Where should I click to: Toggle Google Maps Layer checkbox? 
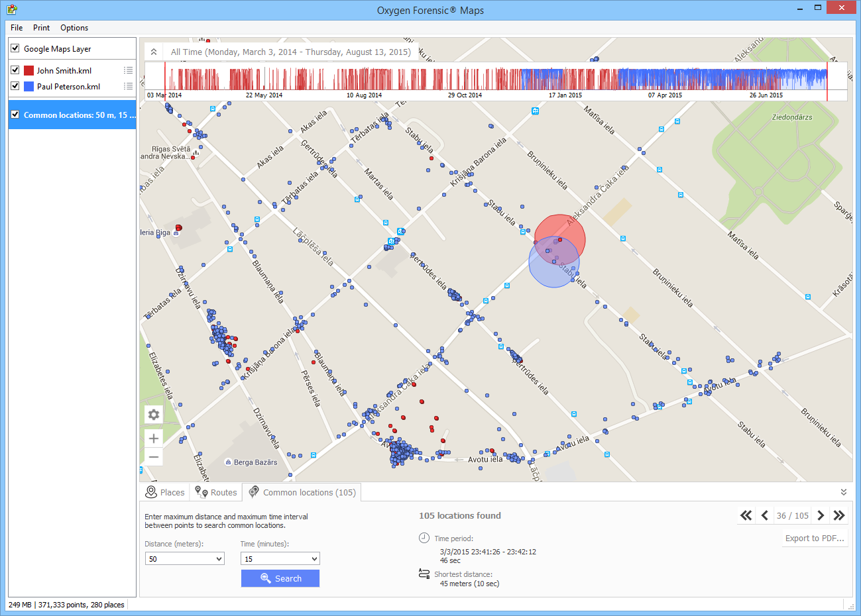pos(15,48)
